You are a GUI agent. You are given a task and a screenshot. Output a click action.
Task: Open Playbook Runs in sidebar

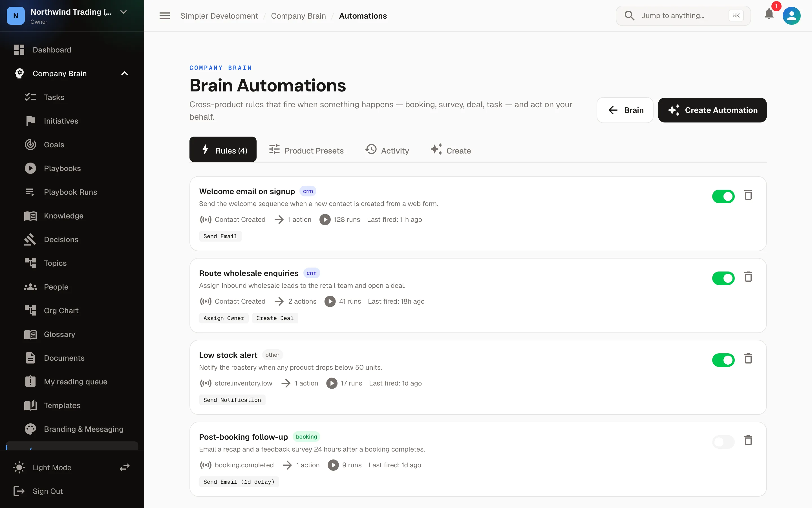[x=70, y=192]
